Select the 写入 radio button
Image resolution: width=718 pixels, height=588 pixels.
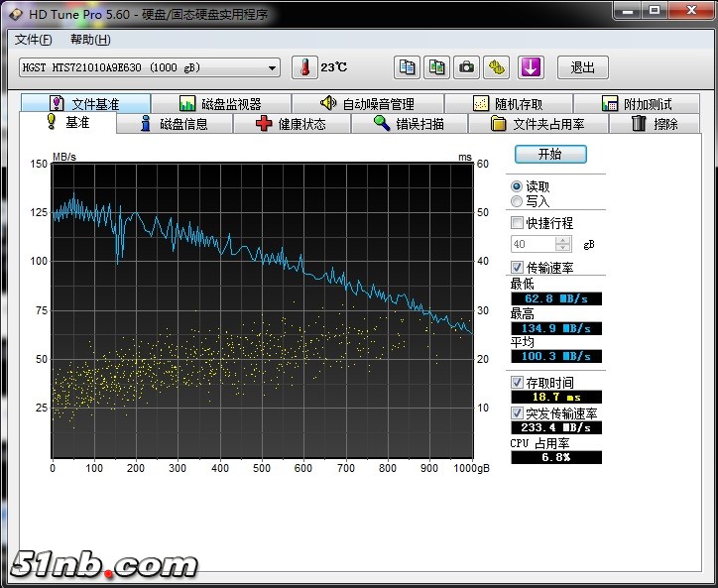tap(516, 201)
